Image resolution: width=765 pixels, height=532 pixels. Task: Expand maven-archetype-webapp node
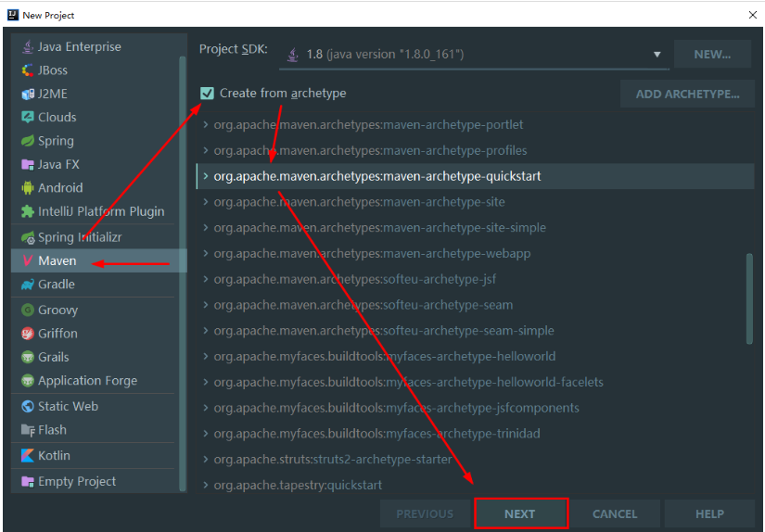click(206, 254)
